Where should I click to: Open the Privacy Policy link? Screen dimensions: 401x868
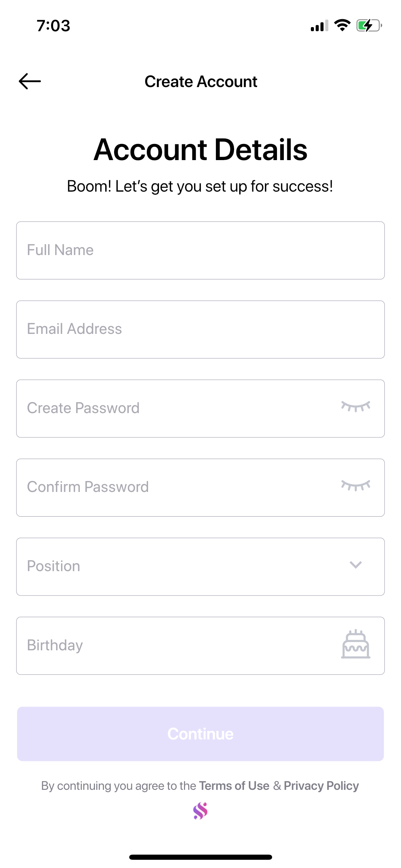(x=321, y=786)
